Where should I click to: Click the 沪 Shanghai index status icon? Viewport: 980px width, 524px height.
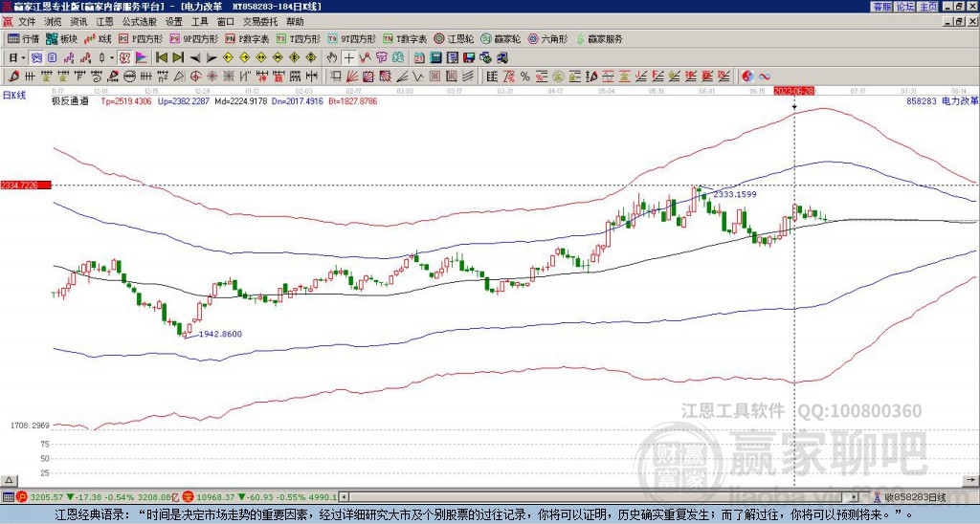coord(21,498)
